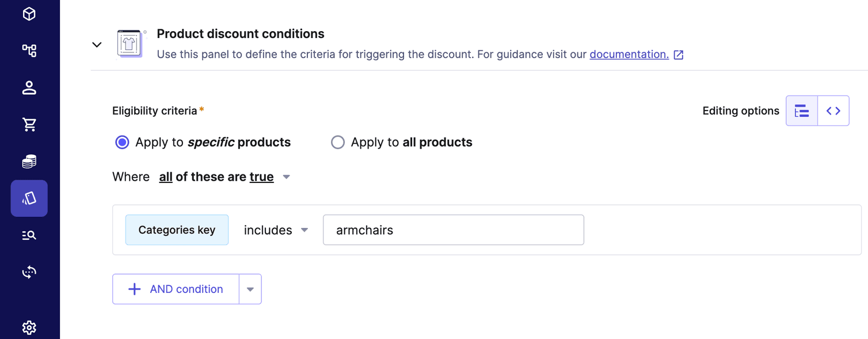Select the workflow hierarchy icon in sidebar
Screen dimensions: 868x339
29,51
